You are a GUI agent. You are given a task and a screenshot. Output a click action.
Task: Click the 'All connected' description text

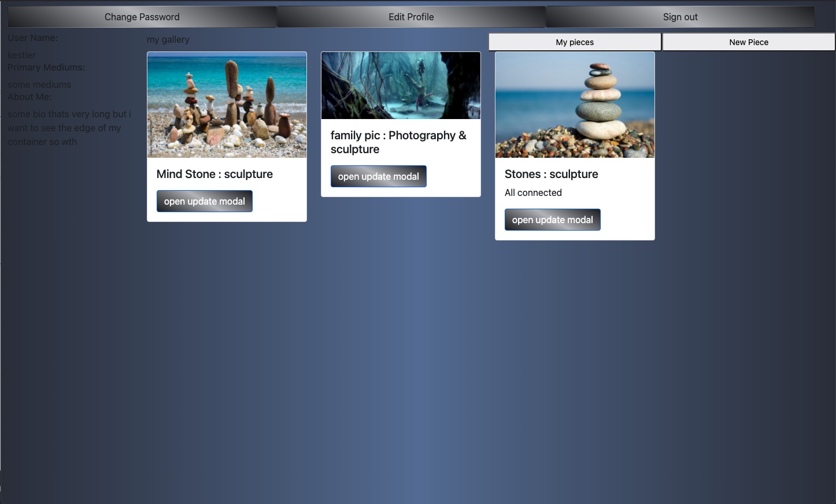(x=533, y=192)
